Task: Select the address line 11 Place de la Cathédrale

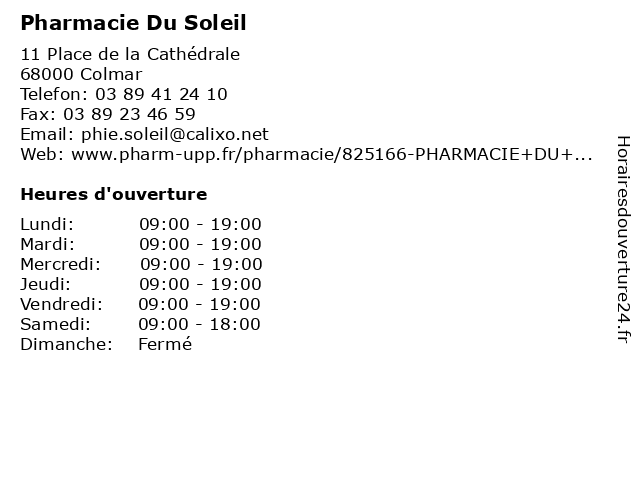Action: point(130,54)
